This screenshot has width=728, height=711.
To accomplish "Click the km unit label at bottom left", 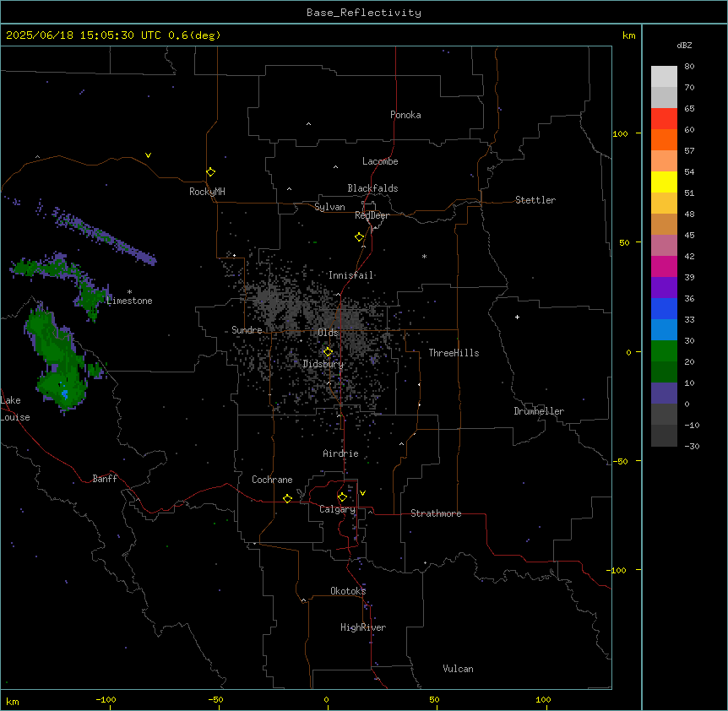I will pyautogui.click(x=13, y=701).
